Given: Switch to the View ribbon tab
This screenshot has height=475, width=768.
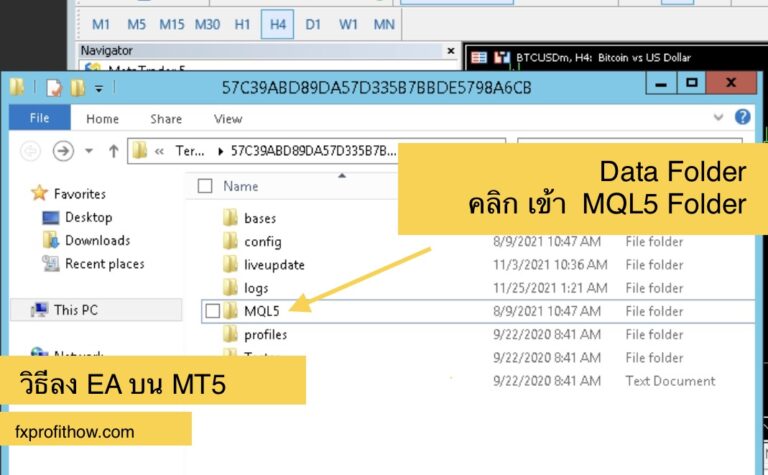Looking at the screenshot, I should point(228,118).
